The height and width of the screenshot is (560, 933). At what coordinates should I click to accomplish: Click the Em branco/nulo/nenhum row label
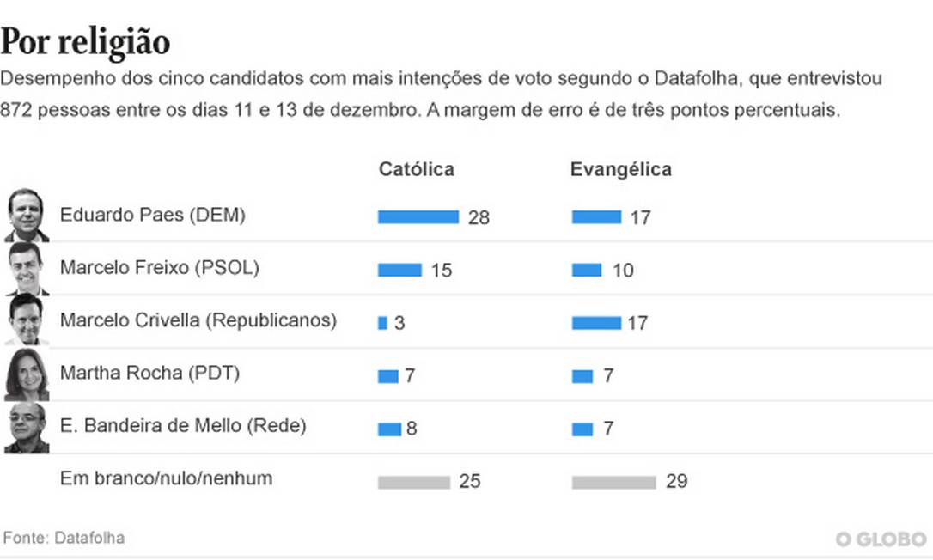(166, 478)
